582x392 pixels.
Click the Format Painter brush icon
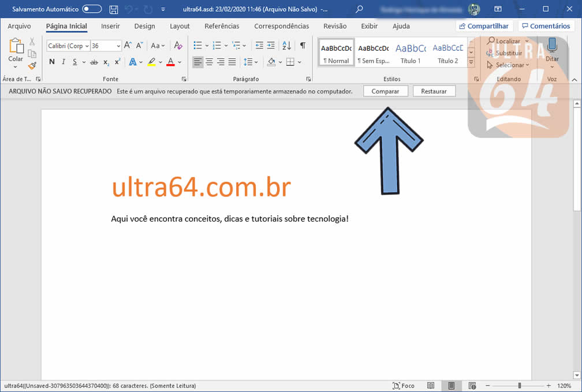click(32, 66)
